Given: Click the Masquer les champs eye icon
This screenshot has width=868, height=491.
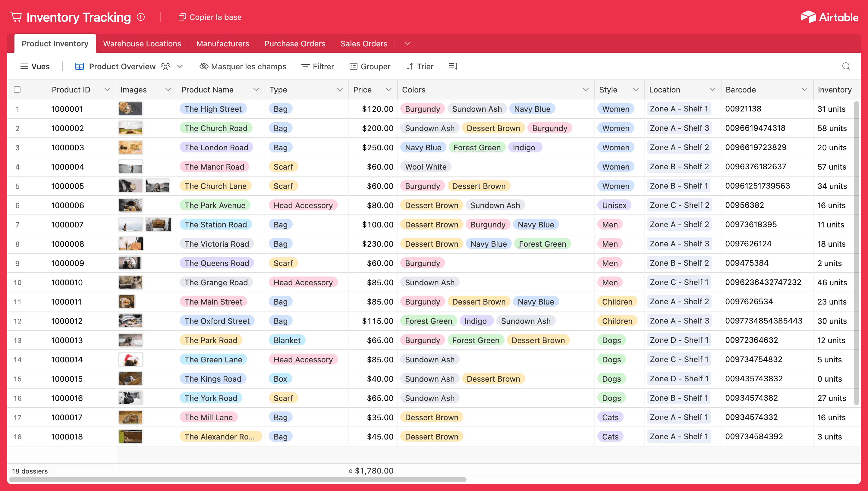Looking at the screenshot, I should 204,67.
